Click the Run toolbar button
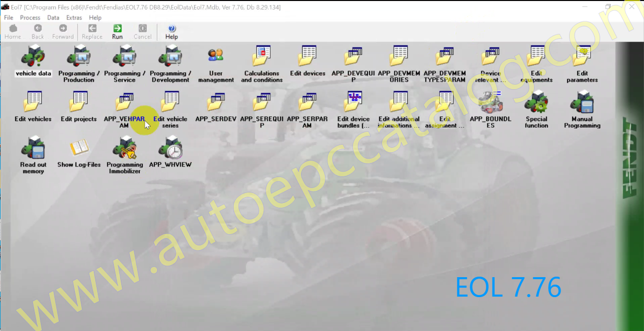The image size is (644, 331). click(117, 32)
